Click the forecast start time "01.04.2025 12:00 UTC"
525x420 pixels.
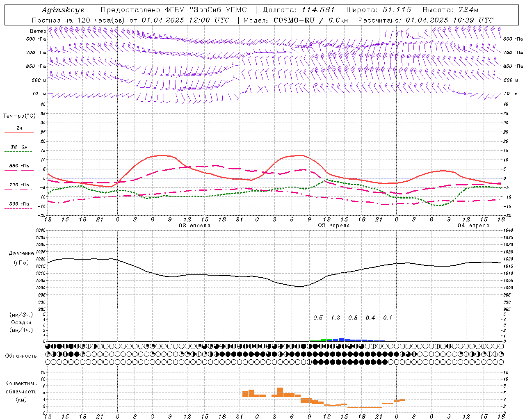185,20
